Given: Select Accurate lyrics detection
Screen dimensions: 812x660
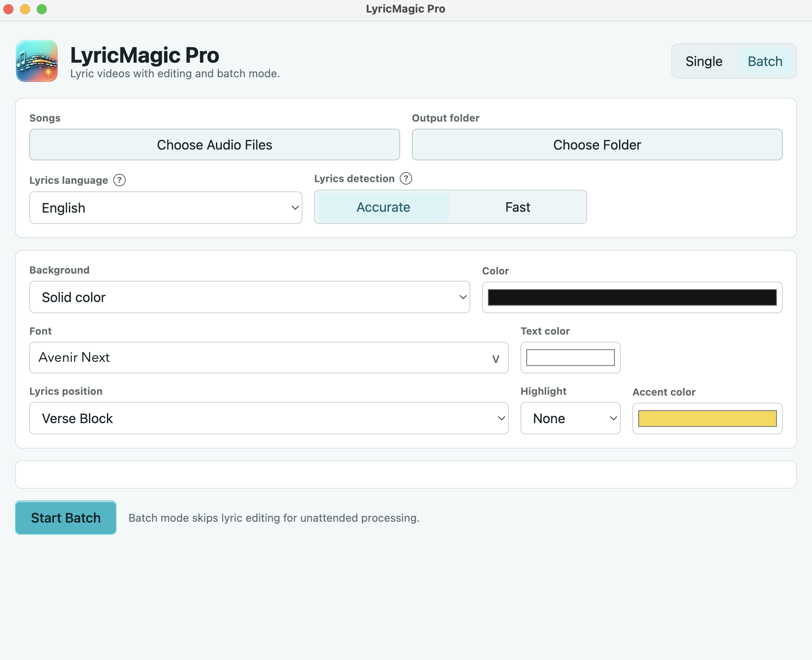Looking at the screenshot, I should coord(383,207).
